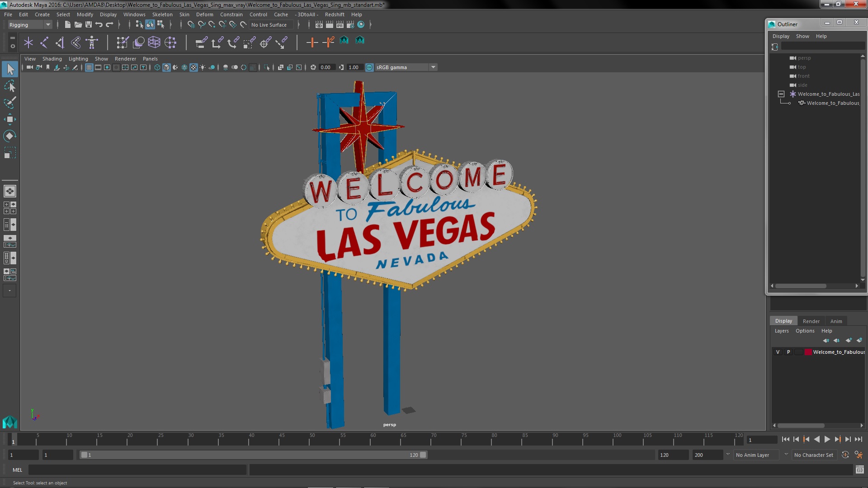Toggle layer visibility V box
Viewport: 868px width, 488px height.
[778, 352]
